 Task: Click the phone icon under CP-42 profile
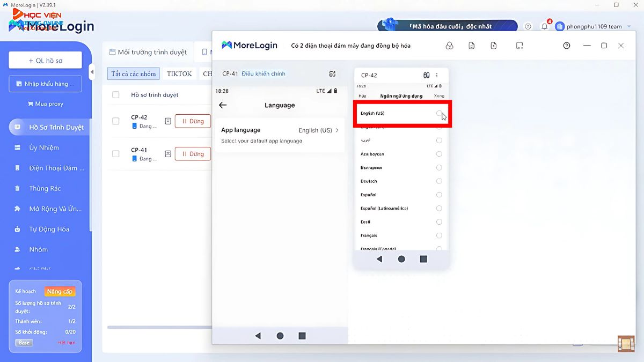pyautogui.click(x=135, y=126)
